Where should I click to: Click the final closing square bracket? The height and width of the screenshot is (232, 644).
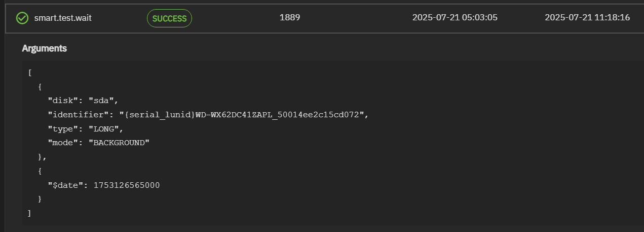[x=30, y=213]
